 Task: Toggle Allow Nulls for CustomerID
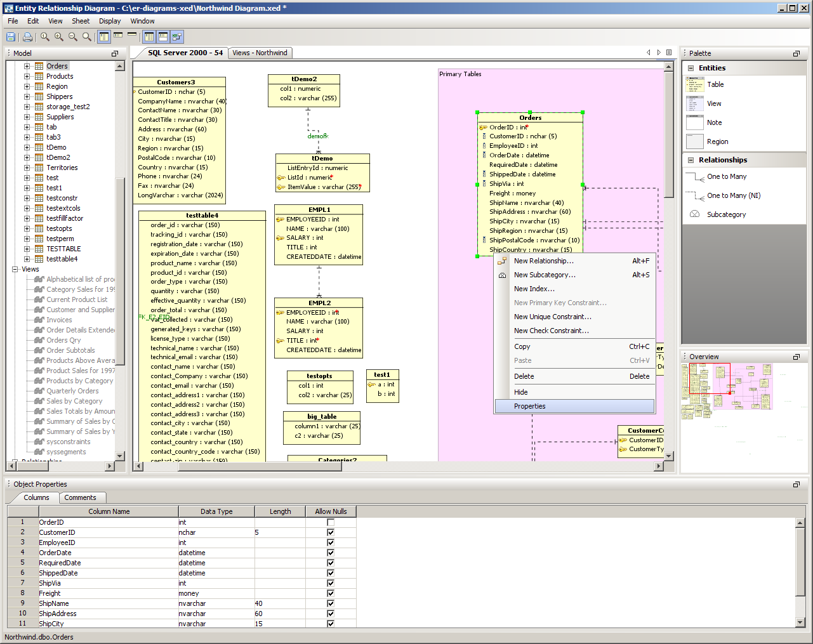pyautogui.click(x=331, y=533)
